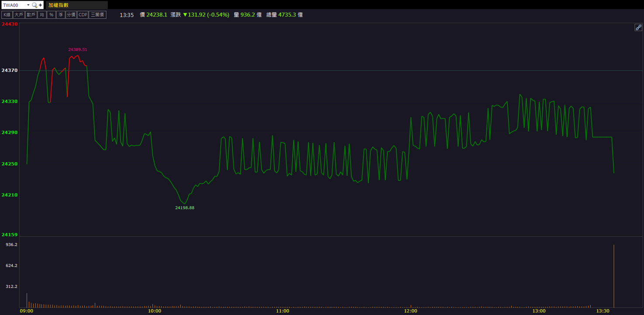This screenshot has width=644, height=315.
Task: Toggle the 浮 button
Action: [61, 15]
